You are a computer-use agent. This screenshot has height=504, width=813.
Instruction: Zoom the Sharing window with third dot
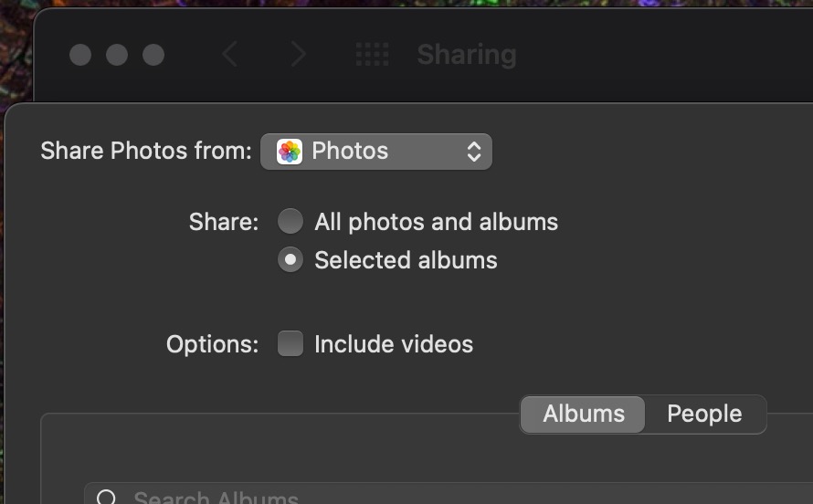tap(153, 55)
